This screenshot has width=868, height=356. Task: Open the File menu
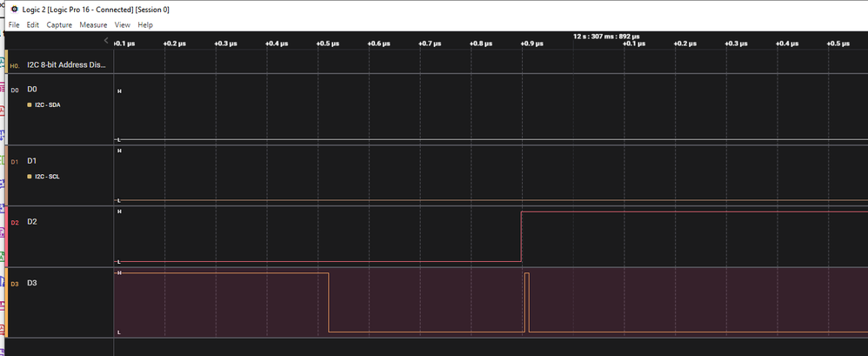tap(14, 25)
